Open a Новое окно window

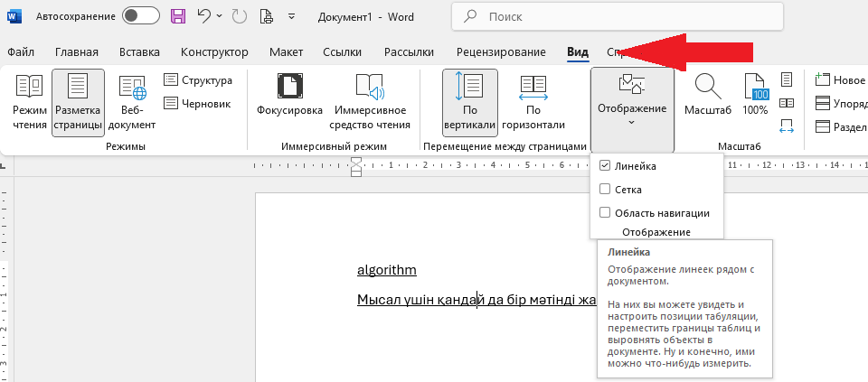[x=840, y=80]
